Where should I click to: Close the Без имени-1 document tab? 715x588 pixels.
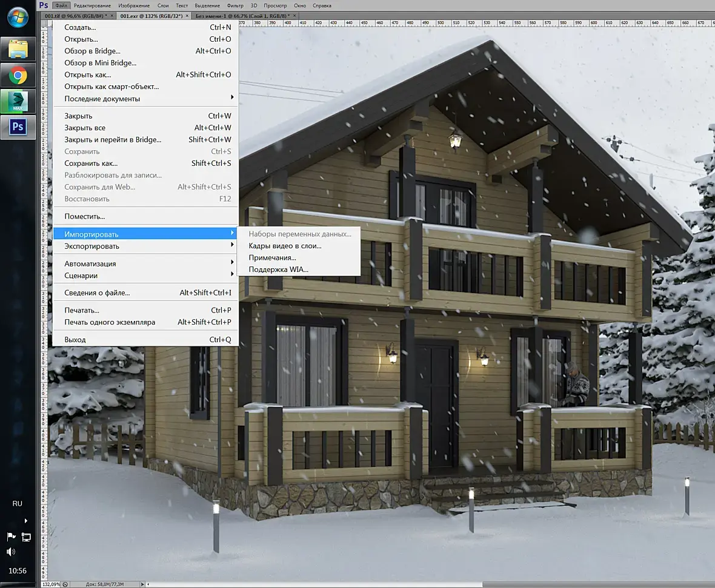[294, 16]
